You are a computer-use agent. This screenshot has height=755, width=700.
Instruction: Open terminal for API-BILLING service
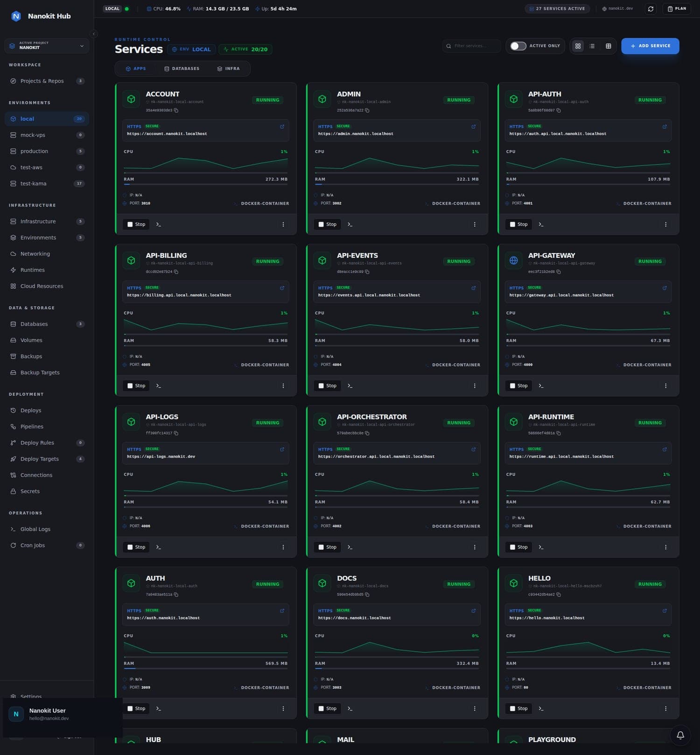[159, 386]
